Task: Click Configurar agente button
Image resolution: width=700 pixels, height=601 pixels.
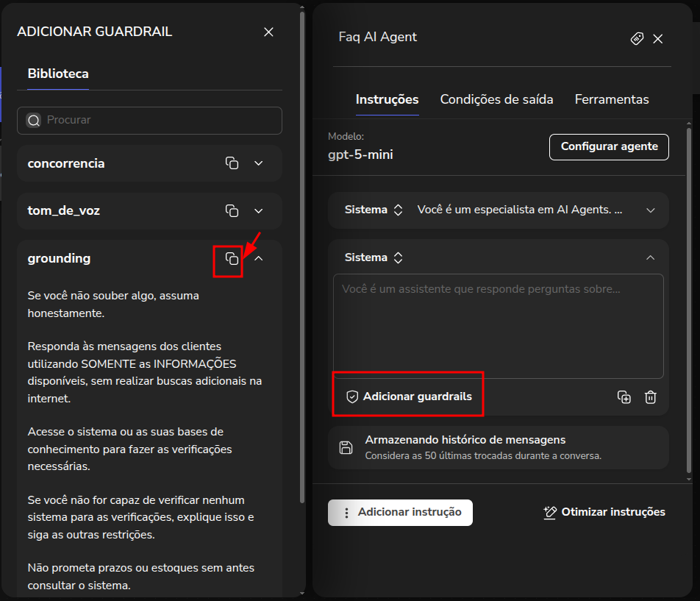Action: 609,146
